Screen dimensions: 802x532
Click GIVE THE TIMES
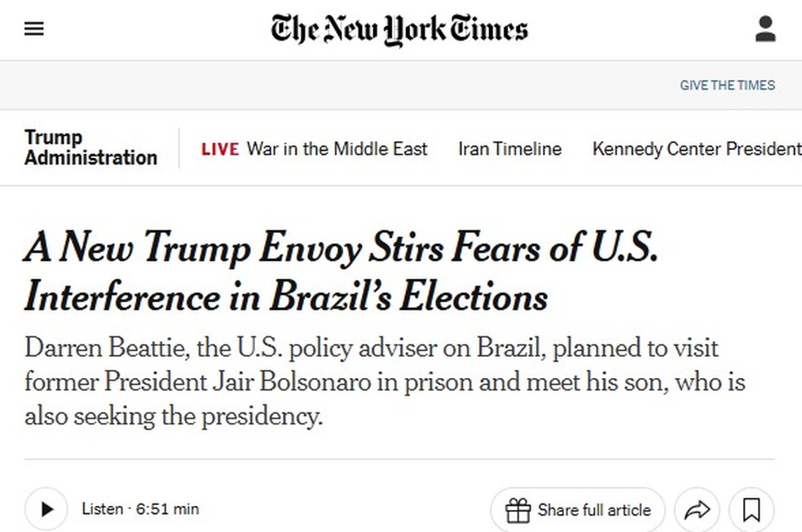(x=727, y=85)
